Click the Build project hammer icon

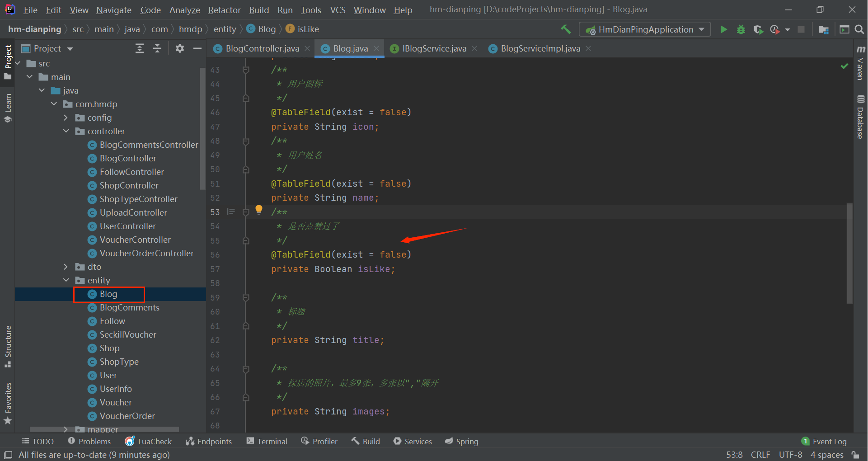pyautogui.click(x=566, y=29)
